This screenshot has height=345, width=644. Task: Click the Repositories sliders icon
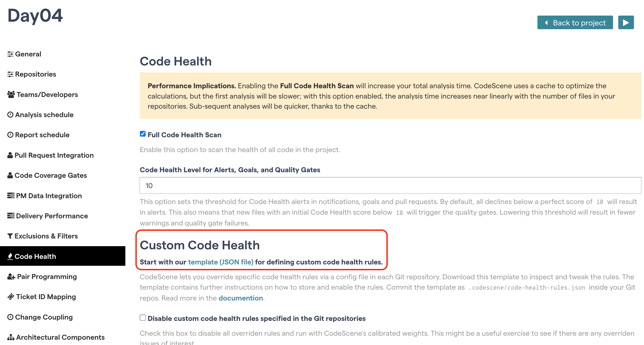[10, 74]
